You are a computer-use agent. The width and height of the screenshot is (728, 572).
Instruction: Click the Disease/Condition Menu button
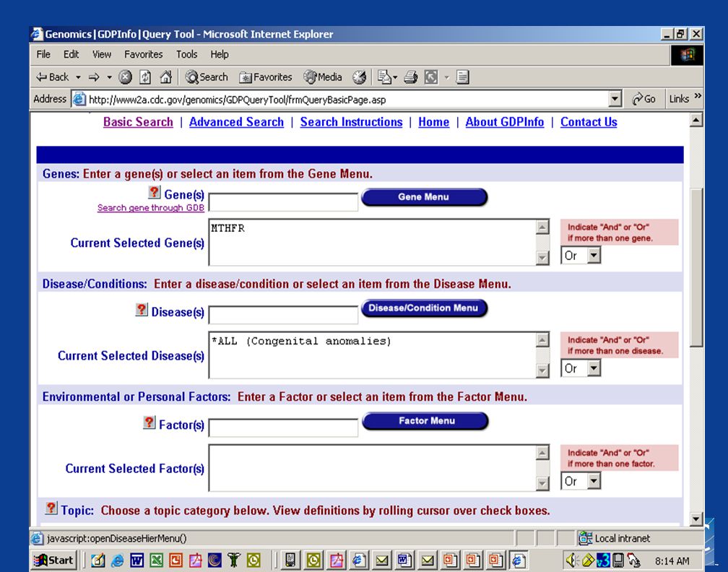(425, 308)
